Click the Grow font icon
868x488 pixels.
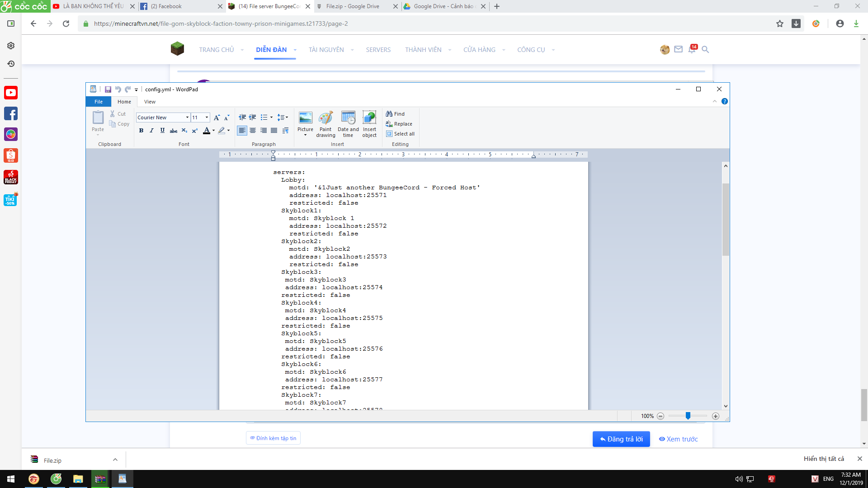(x=217, y=117)
